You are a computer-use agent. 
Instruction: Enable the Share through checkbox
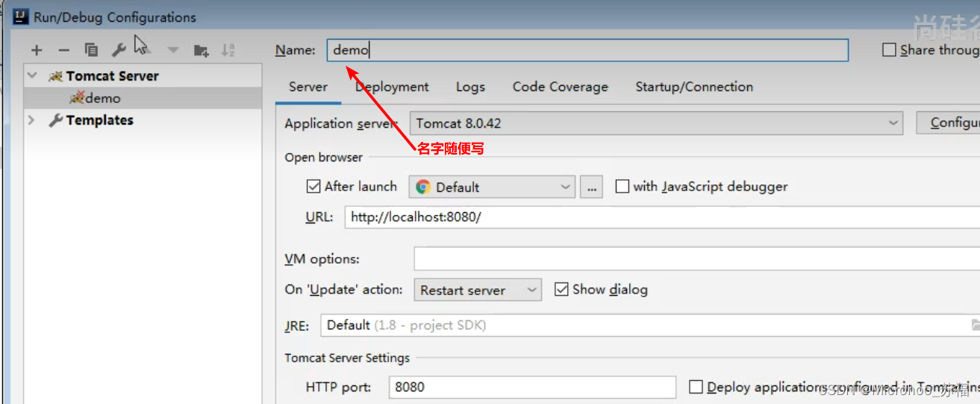[889, 50]
